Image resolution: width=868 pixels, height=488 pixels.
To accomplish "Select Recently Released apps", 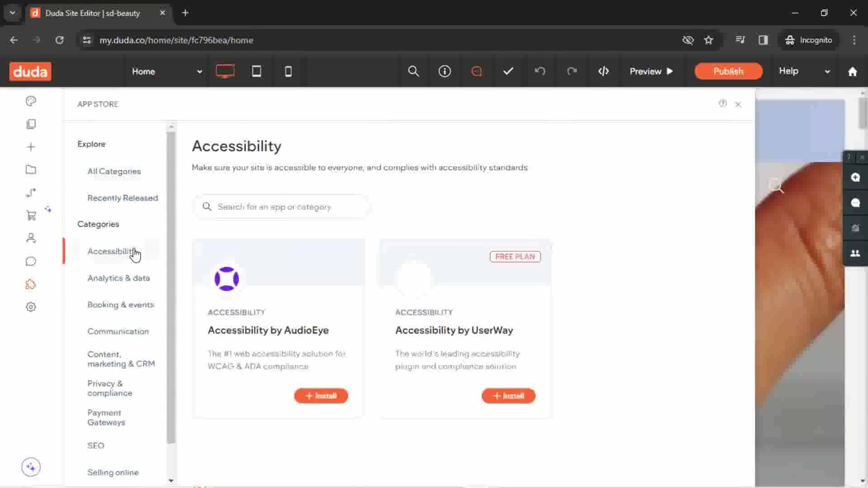I will coord(123,198).
